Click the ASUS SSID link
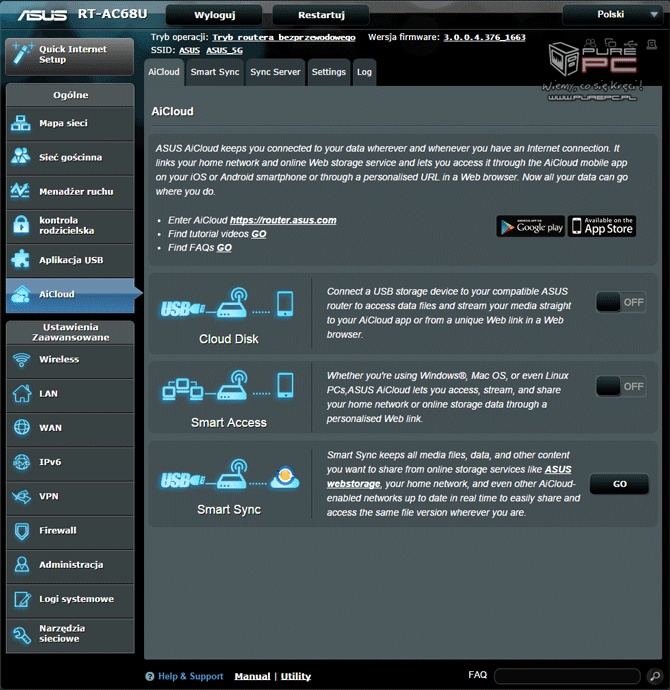This screenshot has width=670, height=690. 189,51
